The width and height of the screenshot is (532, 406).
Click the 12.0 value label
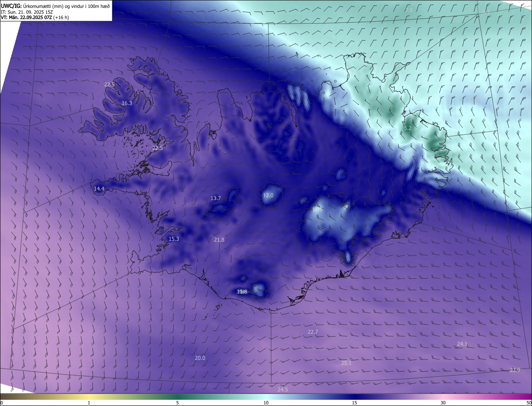tap(268, 195)
